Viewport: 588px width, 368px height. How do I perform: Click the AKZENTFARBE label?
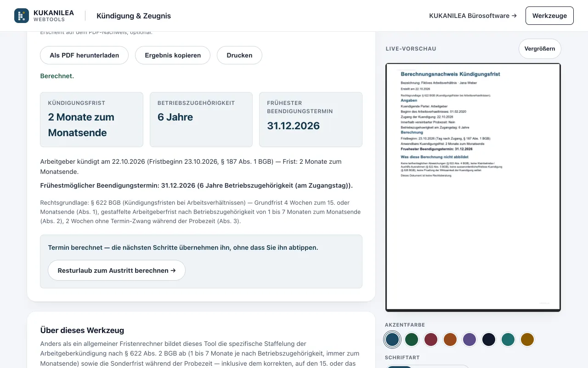[405, 325]
